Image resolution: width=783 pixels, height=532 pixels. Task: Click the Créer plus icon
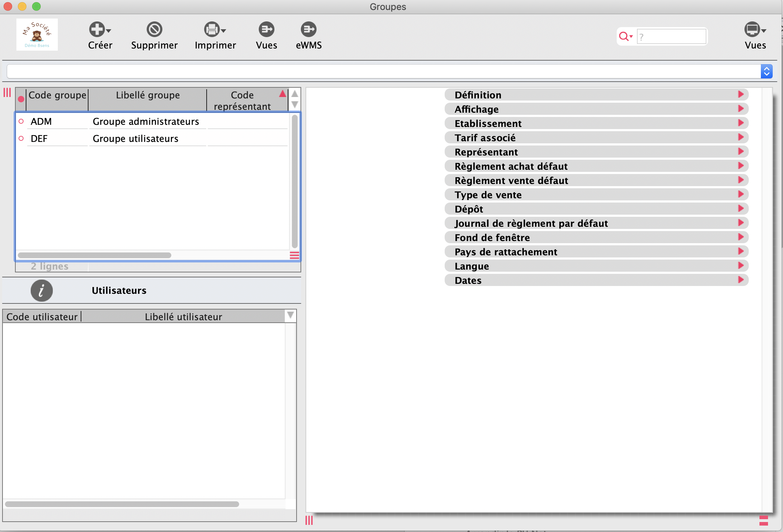[97, 29]
